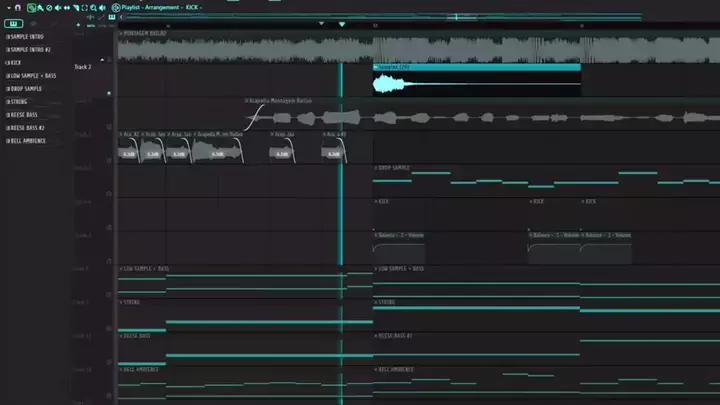
Task: Click the Track 2 header label
Action: [x=83, y=67]
